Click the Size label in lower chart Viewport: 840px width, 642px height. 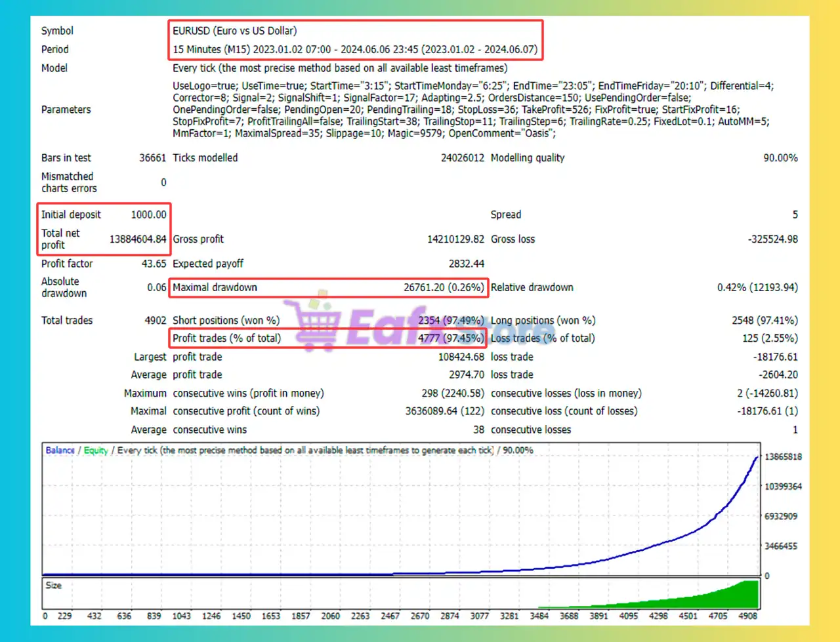tap(54, 586)
